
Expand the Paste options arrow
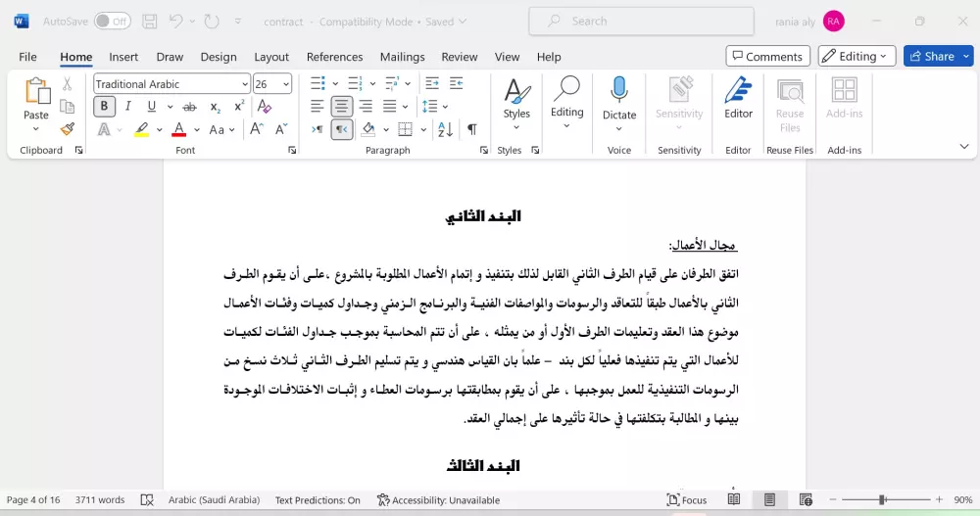coord(35,129)
